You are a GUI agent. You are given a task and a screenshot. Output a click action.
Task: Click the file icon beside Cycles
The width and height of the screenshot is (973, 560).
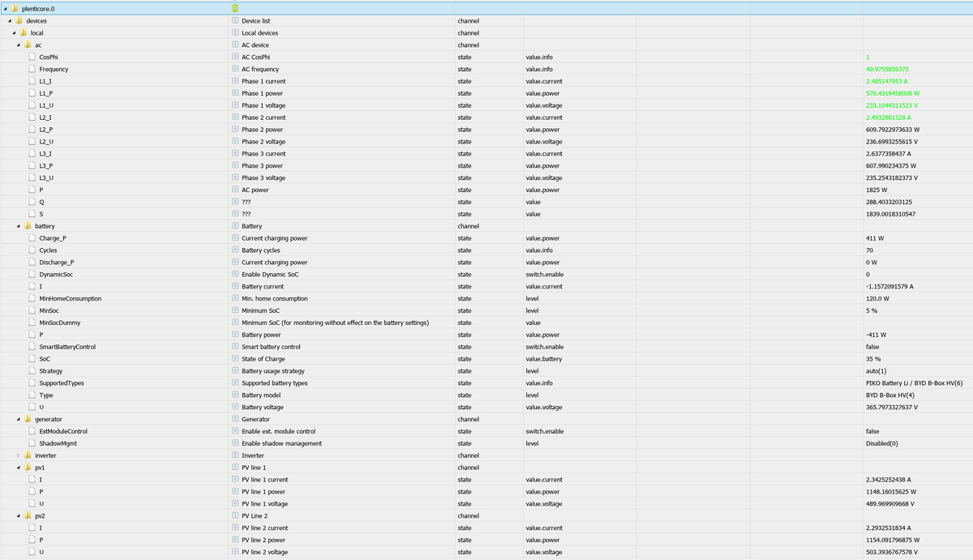[32, 250]
